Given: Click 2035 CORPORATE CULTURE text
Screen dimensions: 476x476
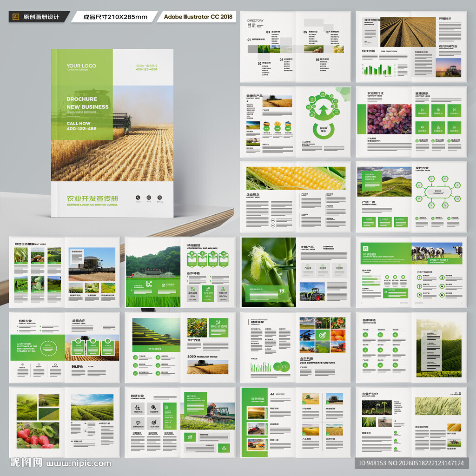Looking at the screenshot, I should click(317, 363).
